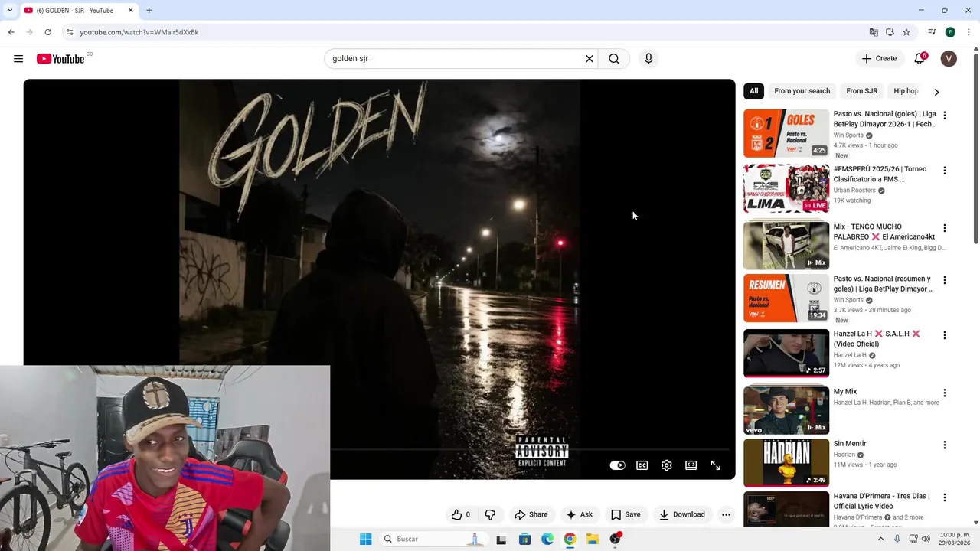Screen dimensions: 980x551
Task: Open a new browser tab
Action: pos(149,11)
